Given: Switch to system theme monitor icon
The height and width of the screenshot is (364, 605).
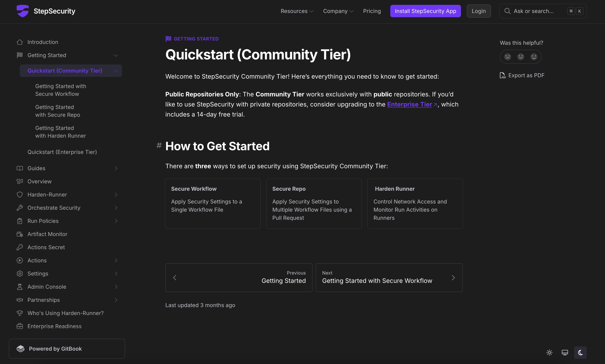Looking at the screenshot, I should tap(565, 352).
